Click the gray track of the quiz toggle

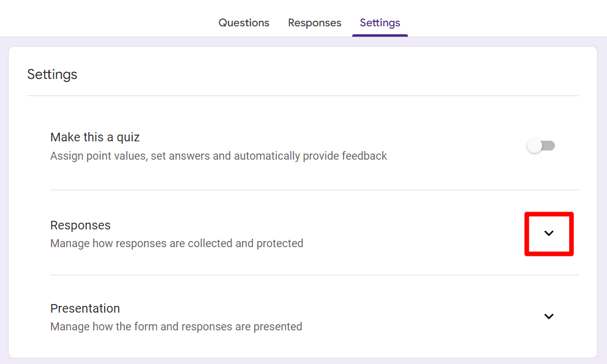click(x=549, y=146)
